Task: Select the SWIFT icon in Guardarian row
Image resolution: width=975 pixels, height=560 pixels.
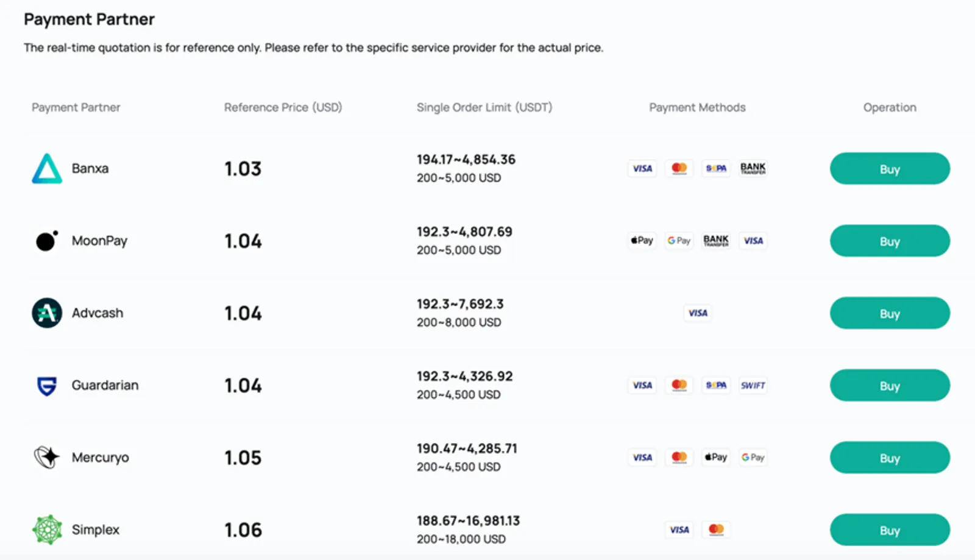Action: point(753,385)
